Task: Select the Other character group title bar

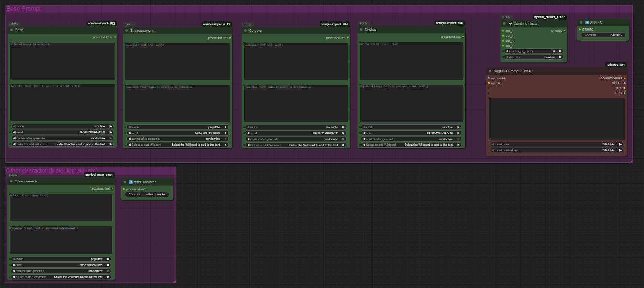Action: coord(52,171)
